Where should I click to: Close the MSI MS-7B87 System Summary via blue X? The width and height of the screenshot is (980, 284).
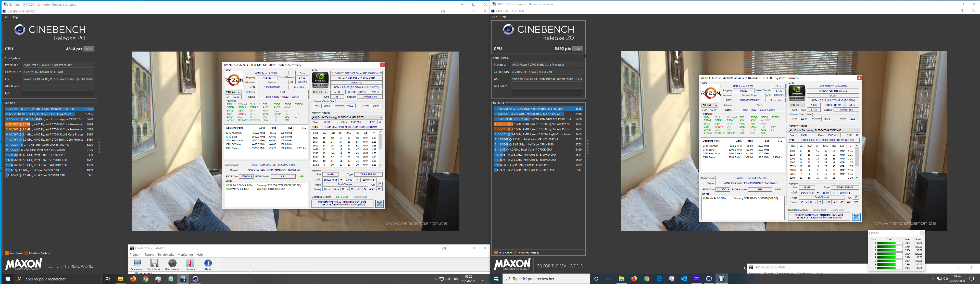pyautogui.click(x=379, y=204)
